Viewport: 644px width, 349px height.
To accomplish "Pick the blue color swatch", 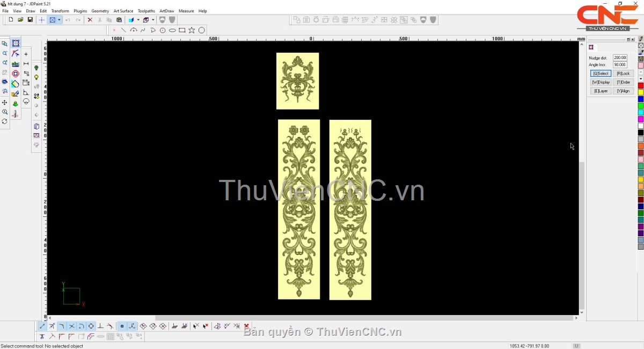I will 641,99.
